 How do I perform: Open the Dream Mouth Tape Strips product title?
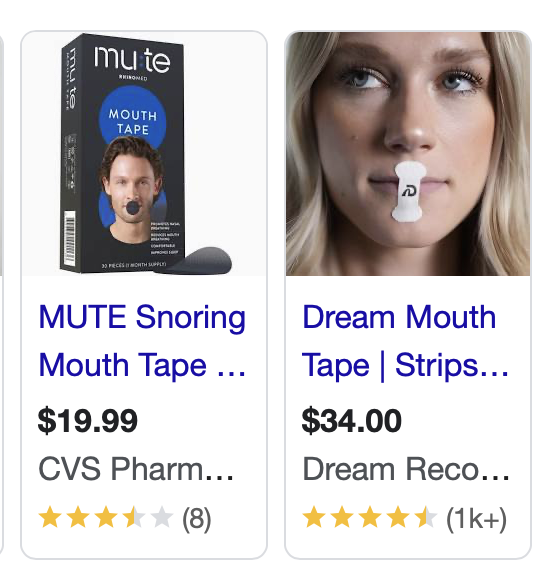[405, 341]
